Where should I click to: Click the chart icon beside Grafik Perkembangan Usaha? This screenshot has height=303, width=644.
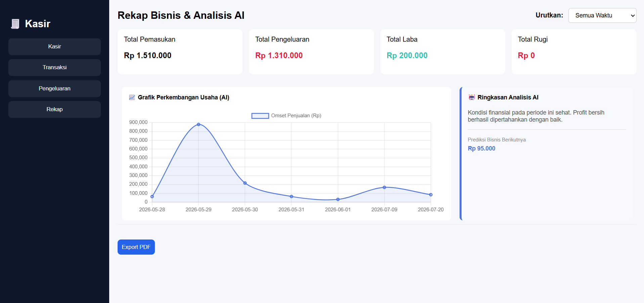[x=132, y=97]
